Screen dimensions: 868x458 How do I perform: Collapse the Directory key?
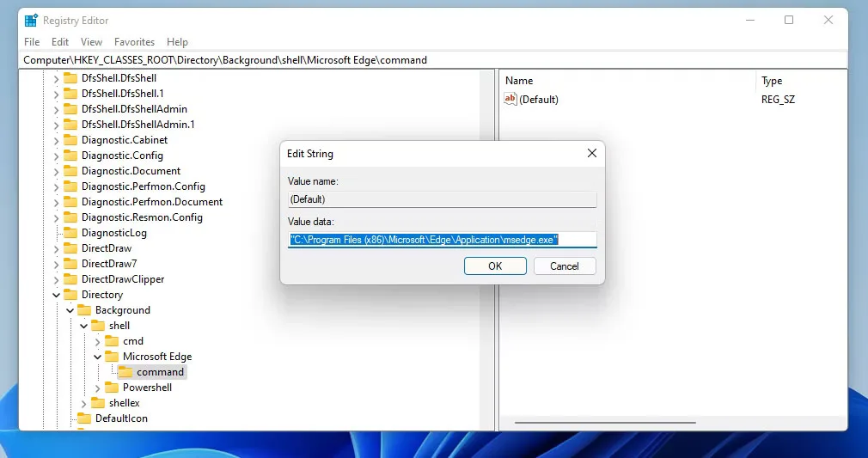tap(56, 296)
